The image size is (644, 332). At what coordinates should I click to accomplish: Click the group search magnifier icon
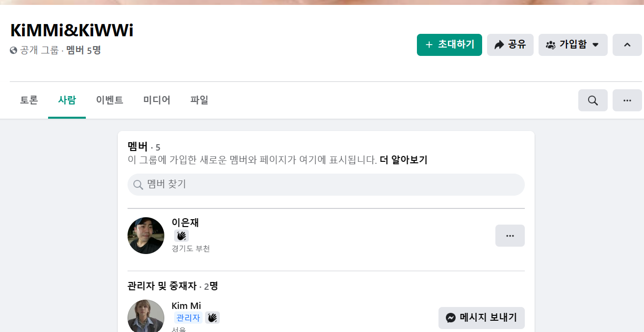point(592,101)
